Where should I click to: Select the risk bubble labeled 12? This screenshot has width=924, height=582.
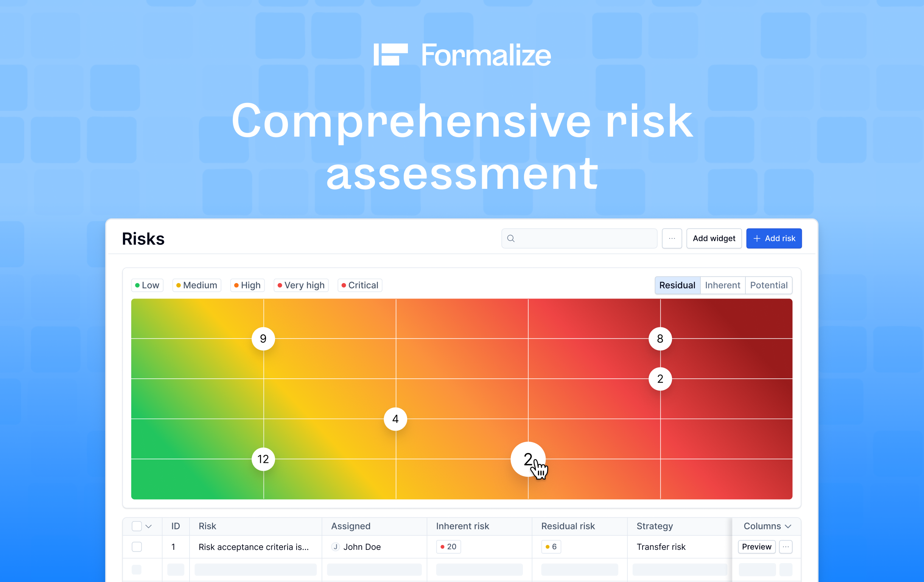(263, 459)
